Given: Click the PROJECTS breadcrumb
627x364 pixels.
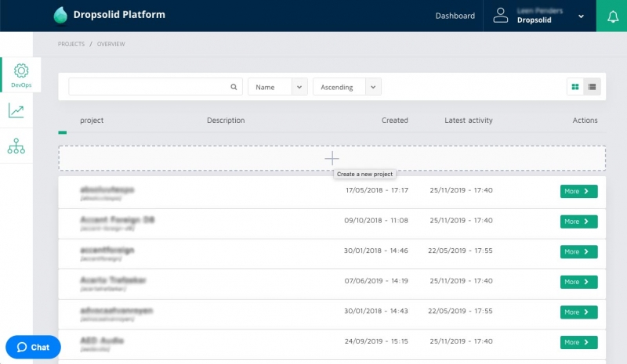Looking at the screenshot, I should click(x=71, y=44).
